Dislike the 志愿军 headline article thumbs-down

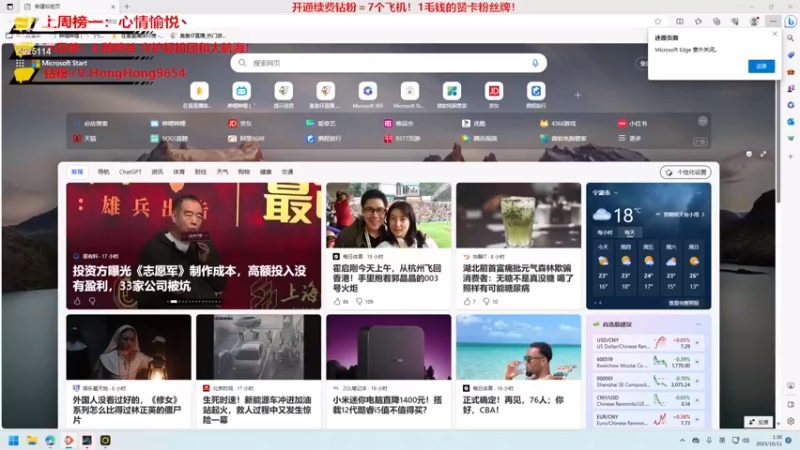click(x=92, y=301)
